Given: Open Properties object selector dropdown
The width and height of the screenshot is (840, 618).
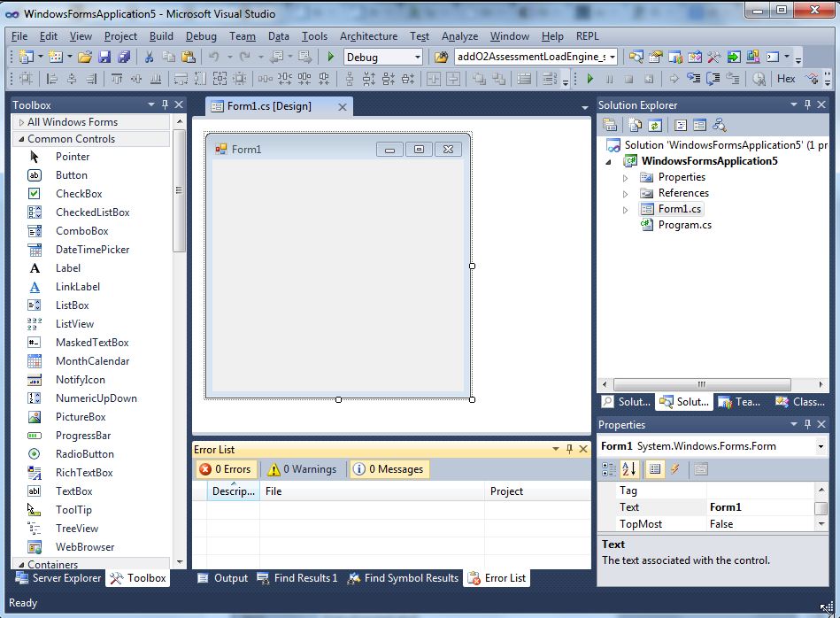Looking at the screenshot, I should (x=821, y=446).
